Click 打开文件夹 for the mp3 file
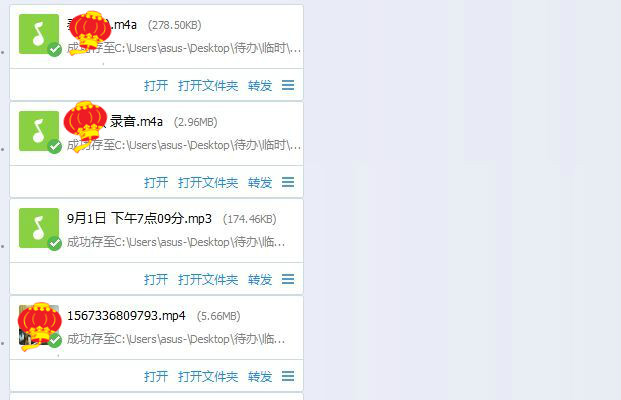Image resolution: width=621 pixels, height=400 pixels. click(208, 280)
